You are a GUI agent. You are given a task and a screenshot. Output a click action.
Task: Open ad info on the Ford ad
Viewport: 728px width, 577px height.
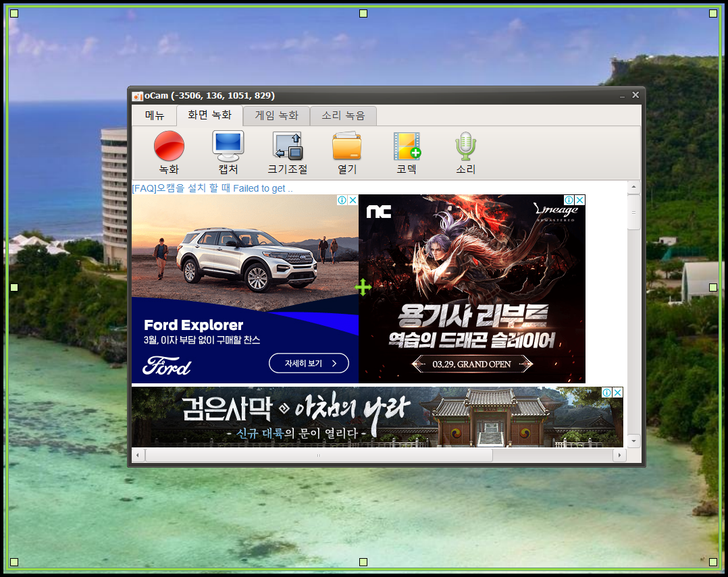point(342,200)
